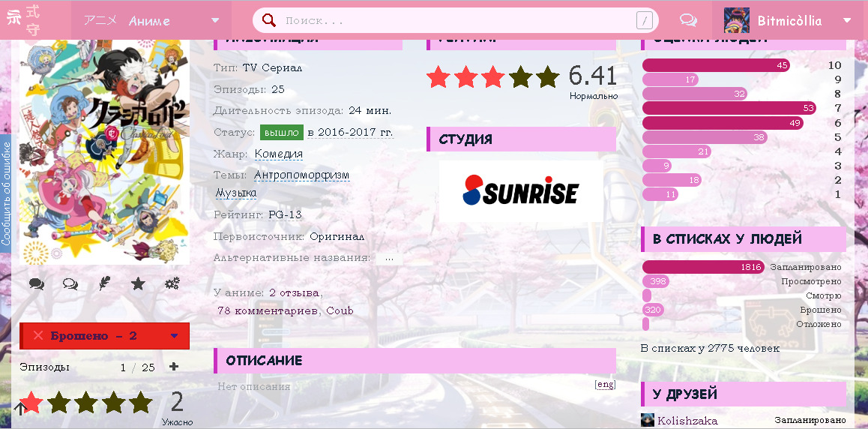Set user rating to fifth star

(141, 403)
